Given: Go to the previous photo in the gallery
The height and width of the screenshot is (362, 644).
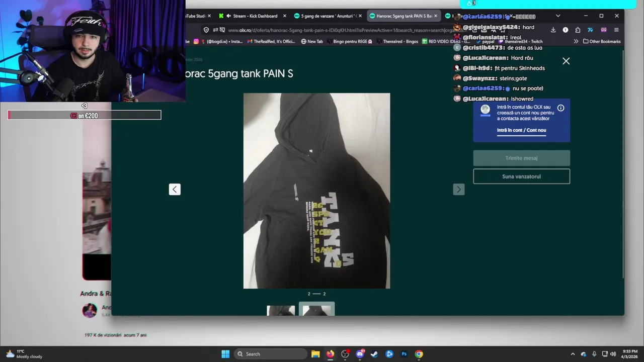Looking at the screenshot, I should [x=175, y=189].
